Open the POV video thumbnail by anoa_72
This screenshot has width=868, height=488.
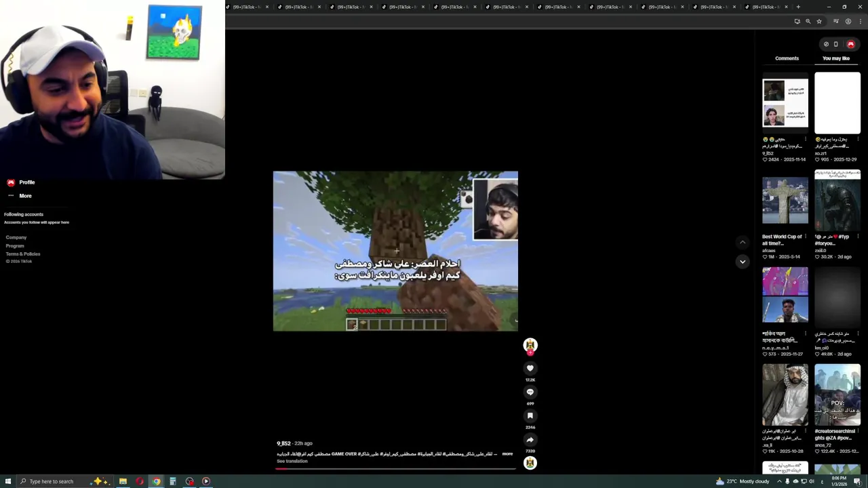(x=837, y=395)
